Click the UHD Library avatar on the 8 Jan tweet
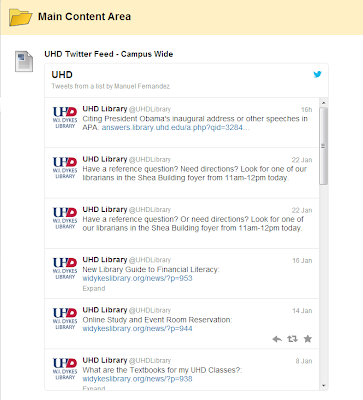This screenshot has width=363, height=400. click(65, 369)
